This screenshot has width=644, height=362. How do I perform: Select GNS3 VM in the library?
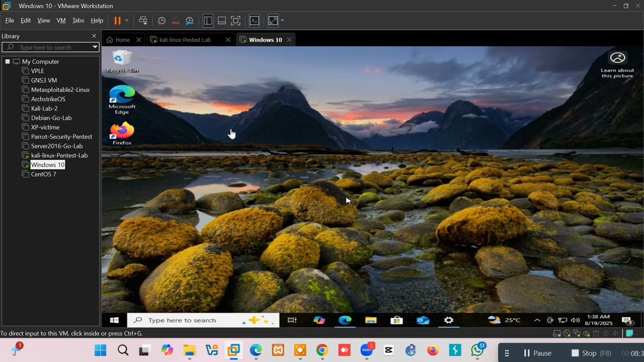[x=44, y=80]
